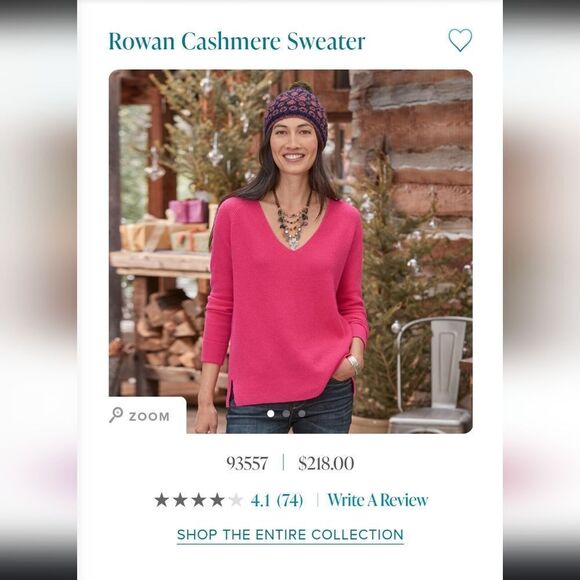
Task: Follow the Shop The Entire Collection link
Action: [x=290, y=535]
